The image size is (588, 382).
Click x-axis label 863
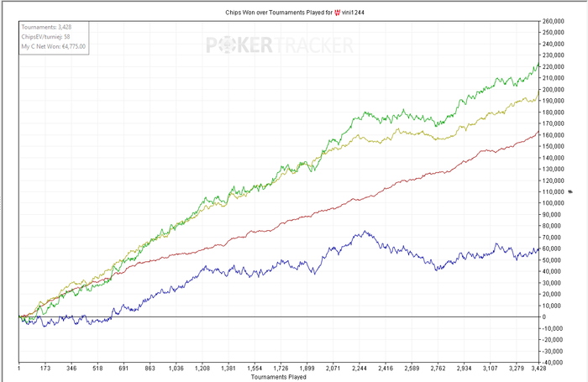pyautogui.click(x=150, y=369)
